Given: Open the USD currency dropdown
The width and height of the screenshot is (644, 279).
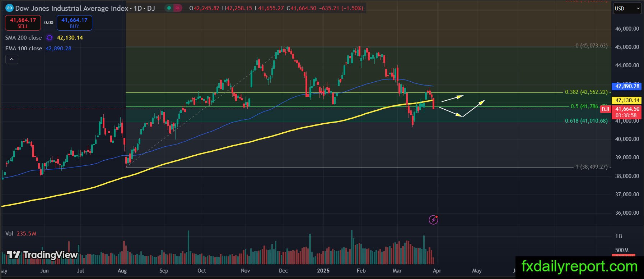Looking at the screenshot, I should 627,9.
